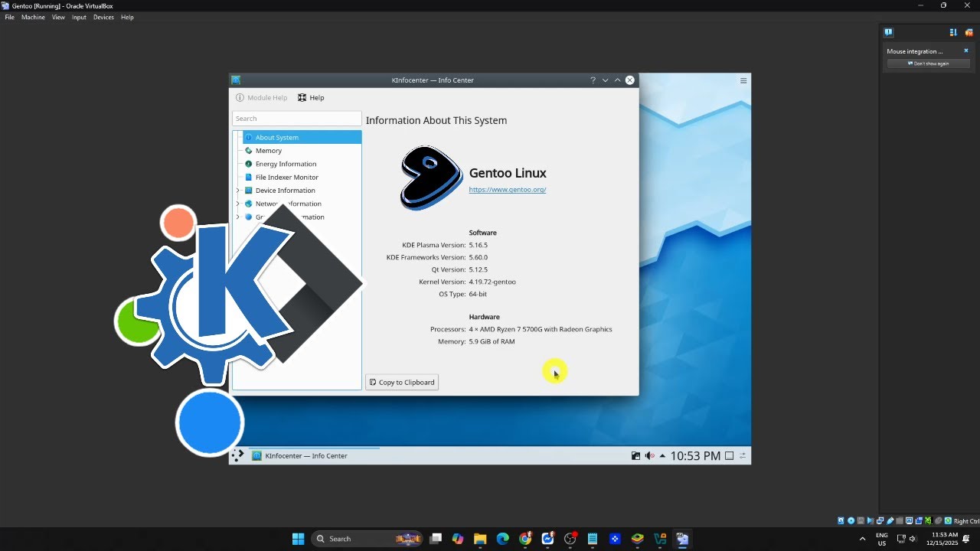Click the Don't show again button
Image resolution: width=980 pixels, height=551 pixels.
(x=928, y=64)
